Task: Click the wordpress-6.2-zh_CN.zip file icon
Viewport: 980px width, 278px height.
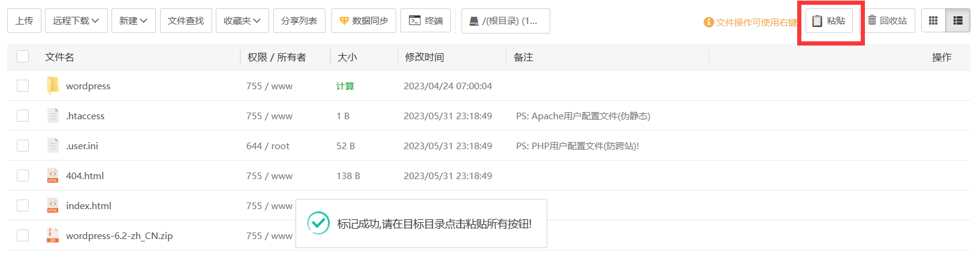Action: (x=53, y=235)
